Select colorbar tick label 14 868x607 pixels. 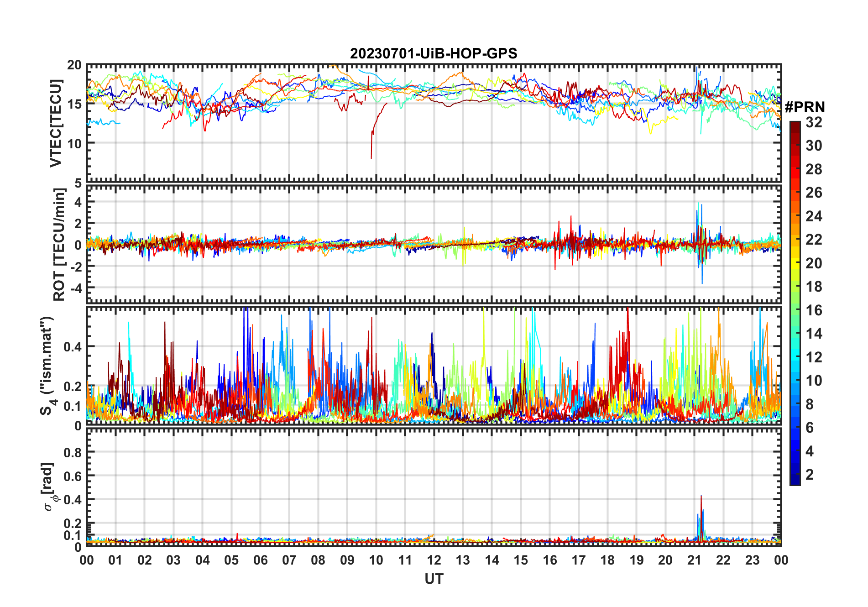pyautogui.click(x=814, y=334)
